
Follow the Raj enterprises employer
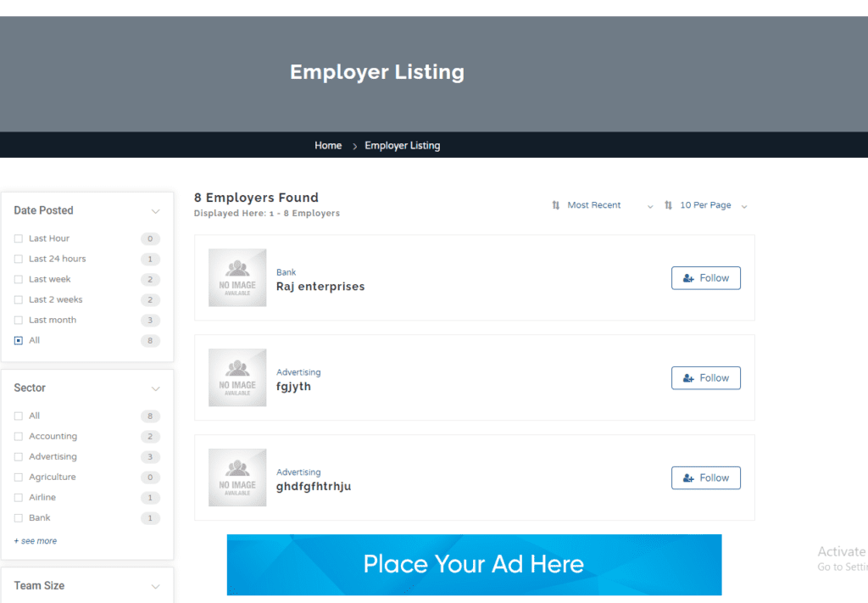pyautogui.click(x=705, y=278)
